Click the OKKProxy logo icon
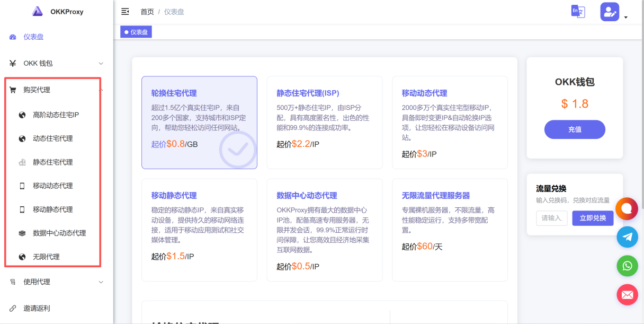The height and width of the screenshot is (324, 644). (x=37, y=11)
